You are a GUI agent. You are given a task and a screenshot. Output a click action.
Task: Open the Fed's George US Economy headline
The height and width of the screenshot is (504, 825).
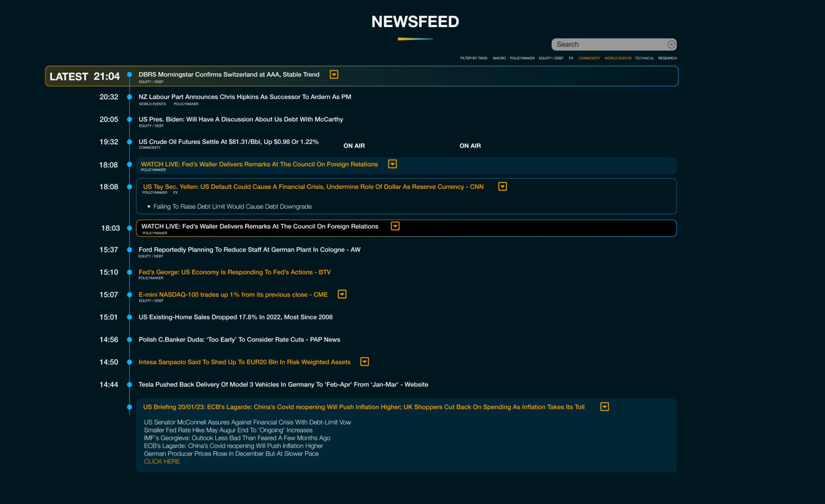click(x=235, y=272)
